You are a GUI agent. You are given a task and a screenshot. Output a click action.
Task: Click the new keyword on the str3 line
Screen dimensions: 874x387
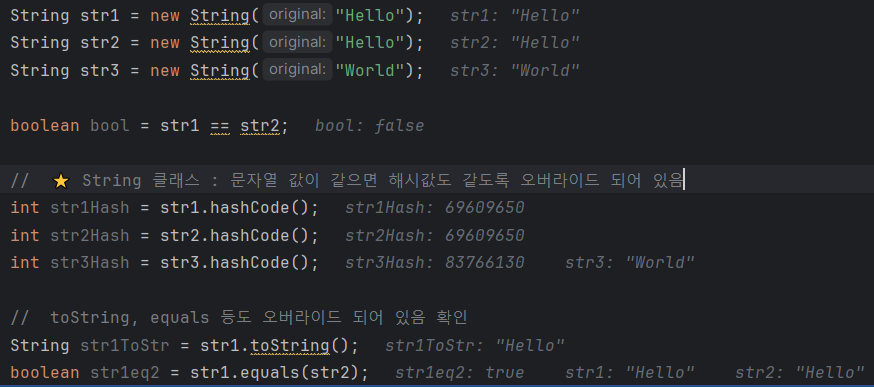point(165,70)
